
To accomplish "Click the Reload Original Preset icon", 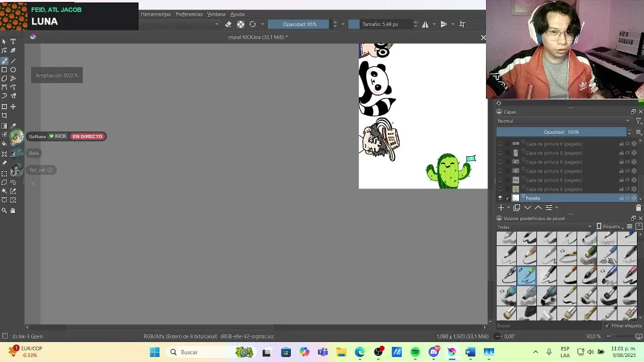I will (253, 24).
